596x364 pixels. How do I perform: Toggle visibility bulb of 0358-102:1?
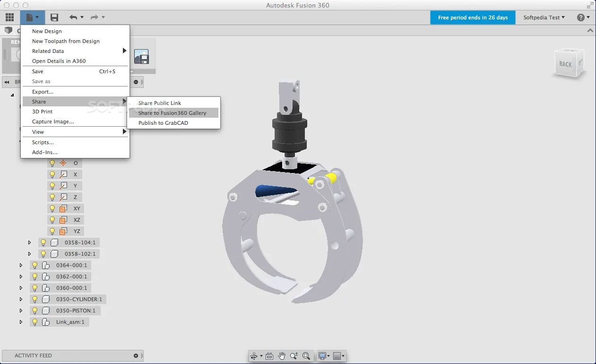(x=43, y=254)
